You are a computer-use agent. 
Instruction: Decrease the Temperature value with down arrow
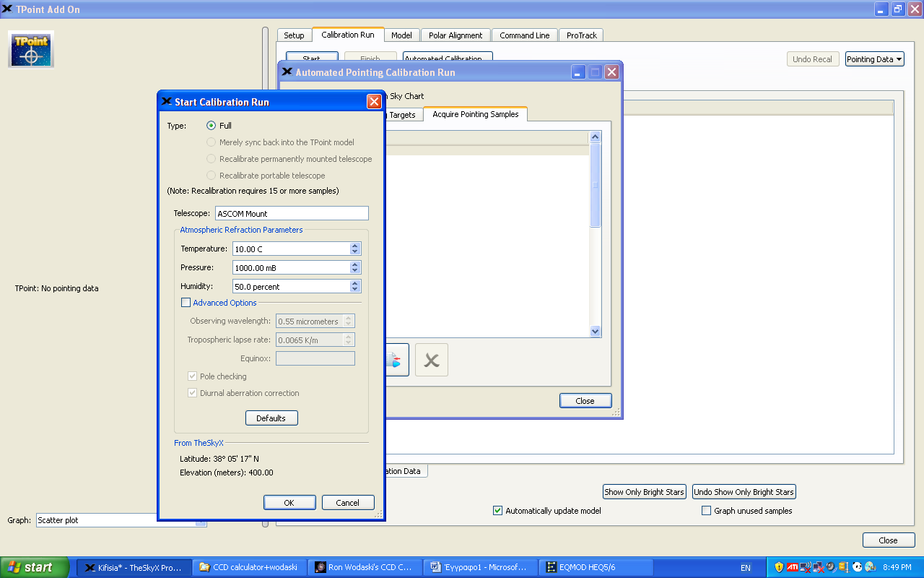(x=354, y=251)
